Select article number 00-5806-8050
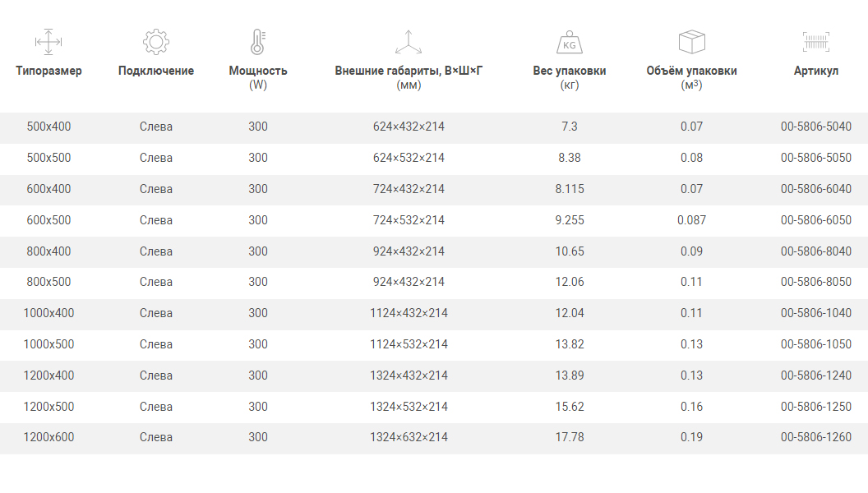868x493 pixels. click(x=815, y=282)
